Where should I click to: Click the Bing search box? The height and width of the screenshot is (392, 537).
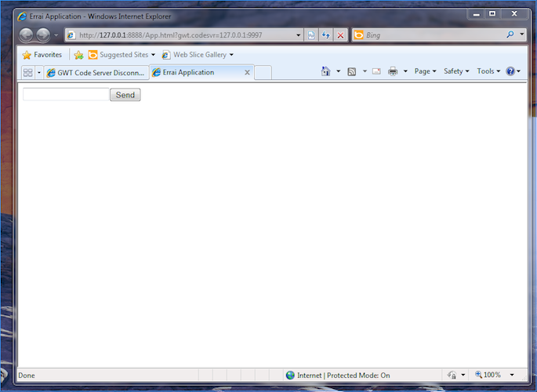[434, 35]
